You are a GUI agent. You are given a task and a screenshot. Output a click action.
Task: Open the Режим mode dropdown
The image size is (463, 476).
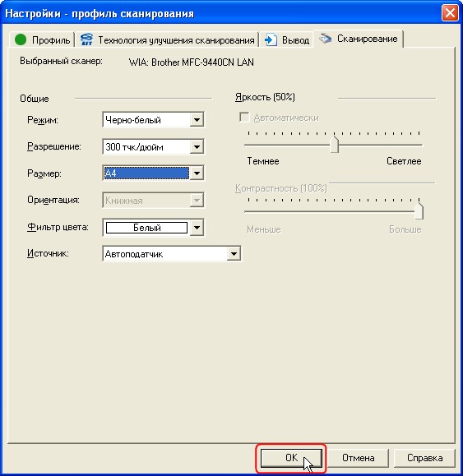pyautogui.click(x=197, y=120)
